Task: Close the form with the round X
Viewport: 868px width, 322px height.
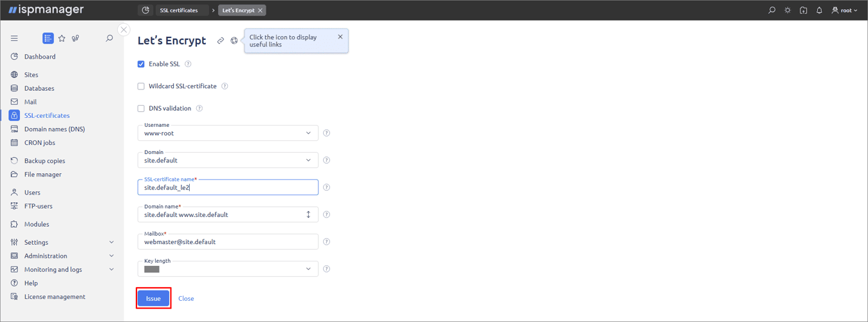Action: pos(124,30)
